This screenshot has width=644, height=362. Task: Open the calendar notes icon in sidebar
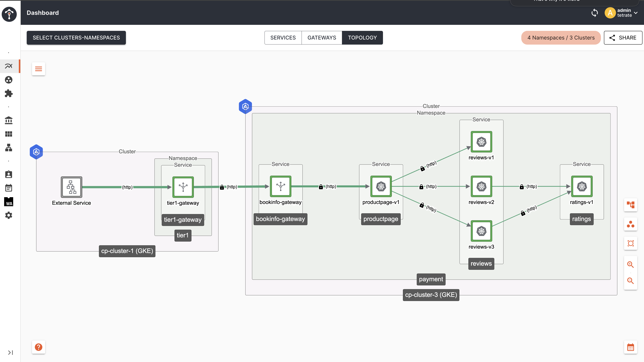[8, 188]
